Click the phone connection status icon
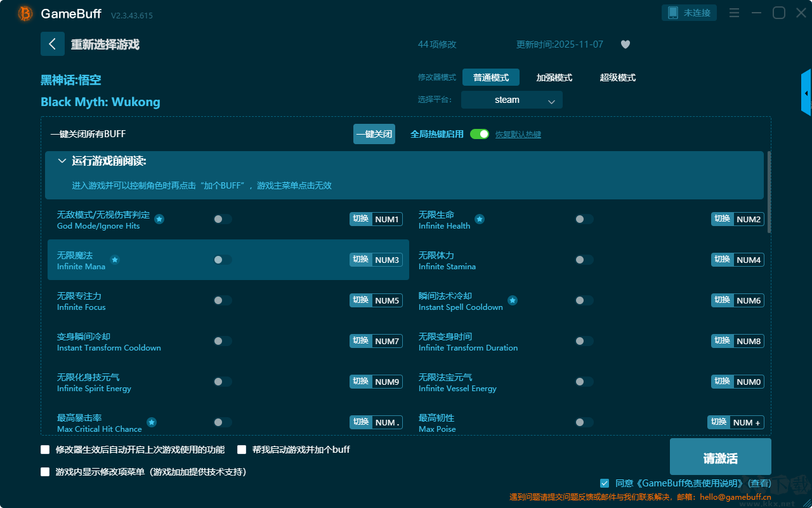This screenshot has width=812, height=508. pyautogui.click(x=673, y=13)
